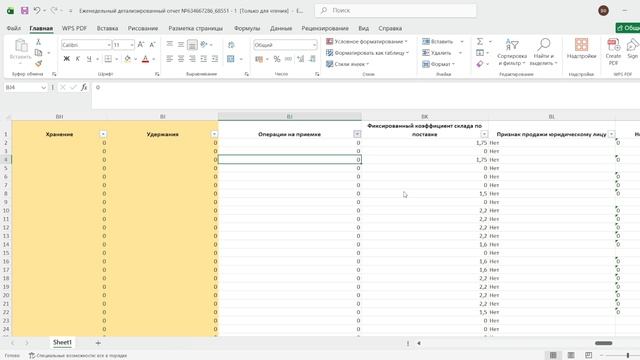This screenshot has height=360, width=640.
Task: Copy the selected cells
Action: tap(38, 53)
